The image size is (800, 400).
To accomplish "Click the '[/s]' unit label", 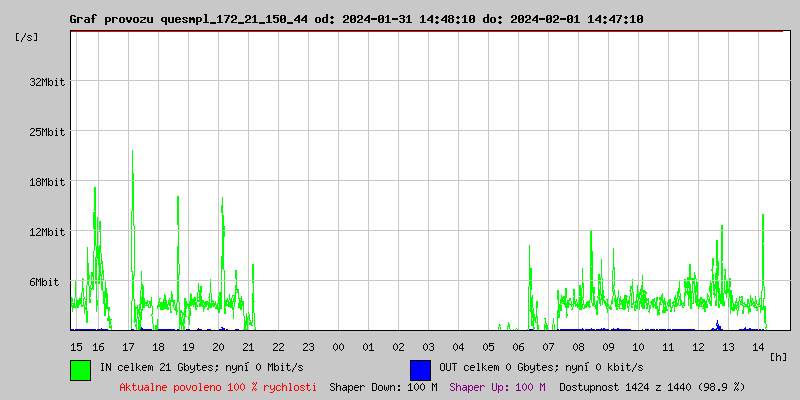I will point(27,37).
